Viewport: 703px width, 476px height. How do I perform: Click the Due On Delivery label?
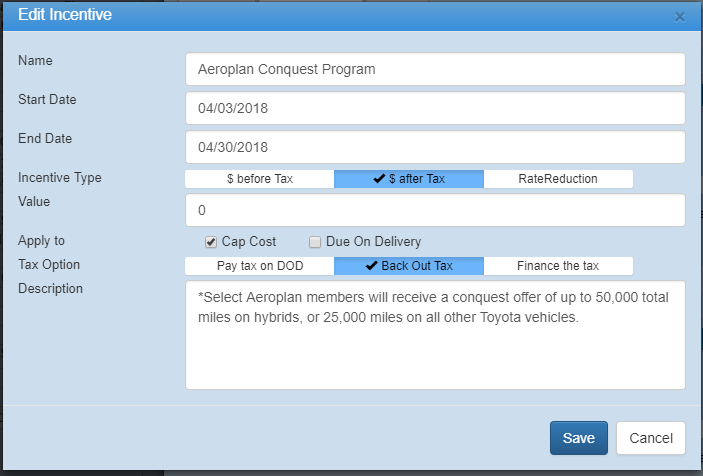tap(374, 242)
